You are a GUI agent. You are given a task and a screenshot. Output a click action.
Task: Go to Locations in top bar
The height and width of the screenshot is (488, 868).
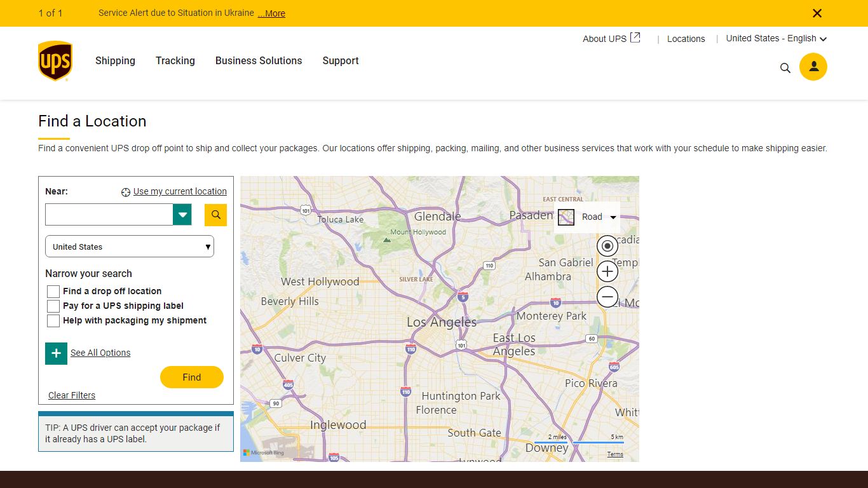(x=686, y=39)
